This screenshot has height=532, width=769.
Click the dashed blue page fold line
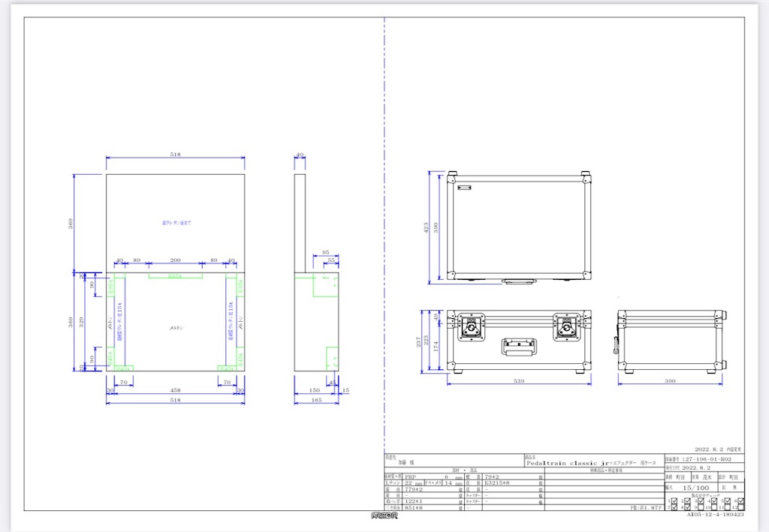pos(384,235)
